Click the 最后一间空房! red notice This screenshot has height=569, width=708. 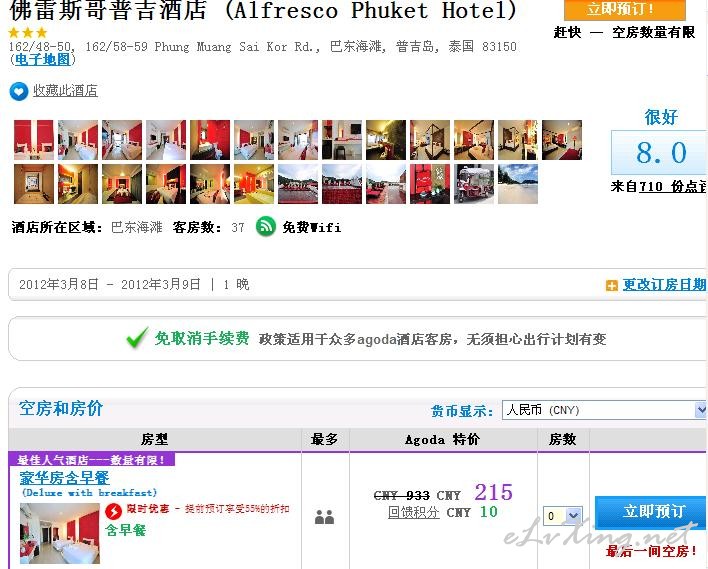point(651,551)
